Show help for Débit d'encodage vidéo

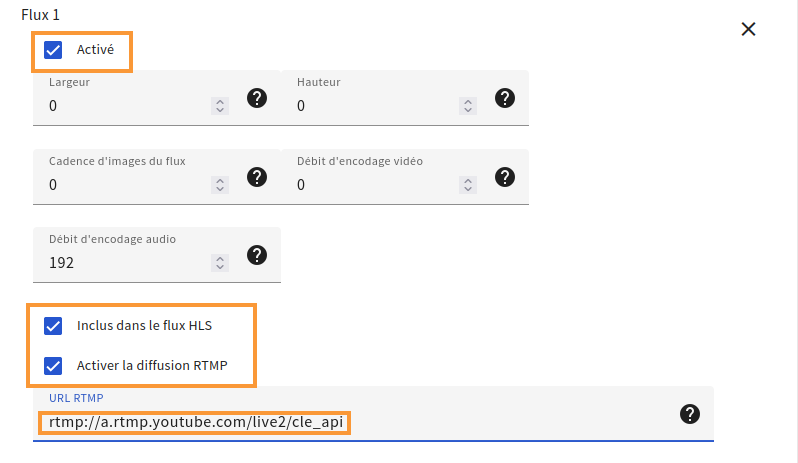coord(505,177)
